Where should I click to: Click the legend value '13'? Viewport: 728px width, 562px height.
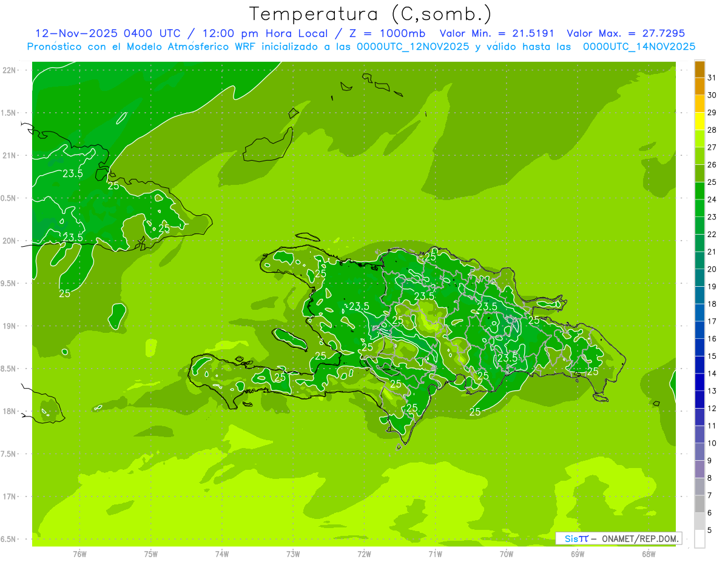(x=712, y=390)
